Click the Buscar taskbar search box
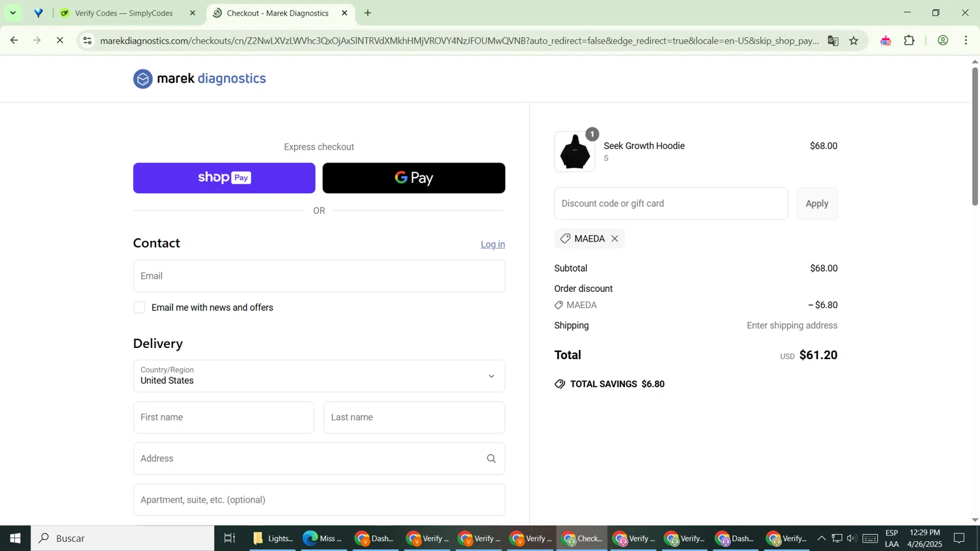 (123, 539)
